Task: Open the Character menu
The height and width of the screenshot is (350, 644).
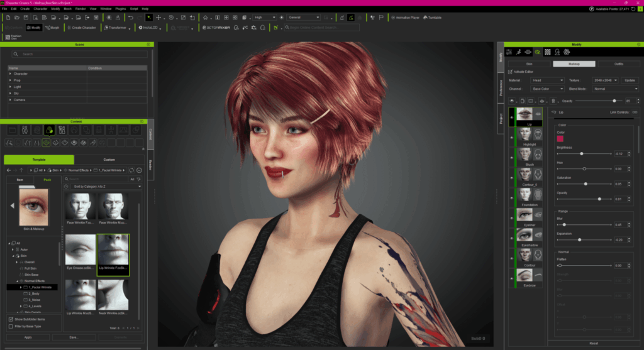Action: click(x=40, y=9)
